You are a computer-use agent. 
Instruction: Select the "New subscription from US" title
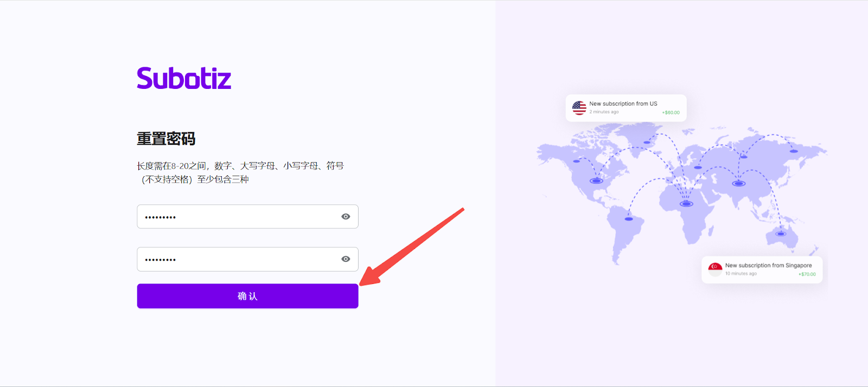pyautogui.click(x=623, y=104)
